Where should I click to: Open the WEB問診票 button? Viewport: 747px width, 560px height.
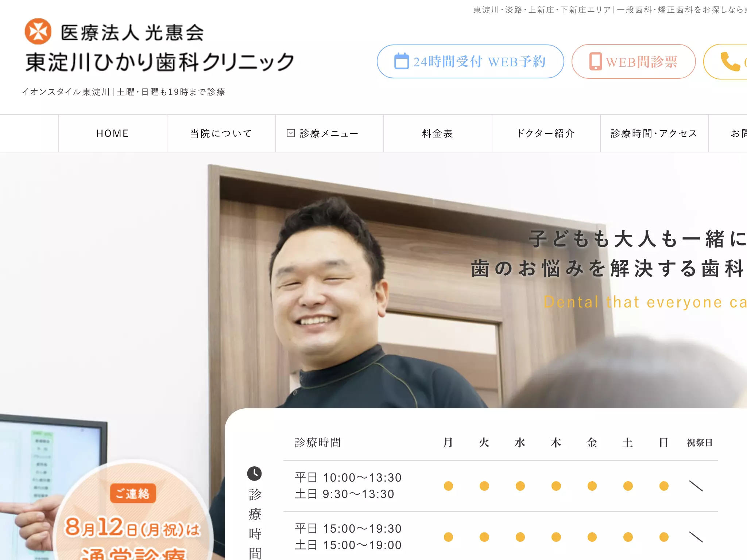tap(634, 61)
